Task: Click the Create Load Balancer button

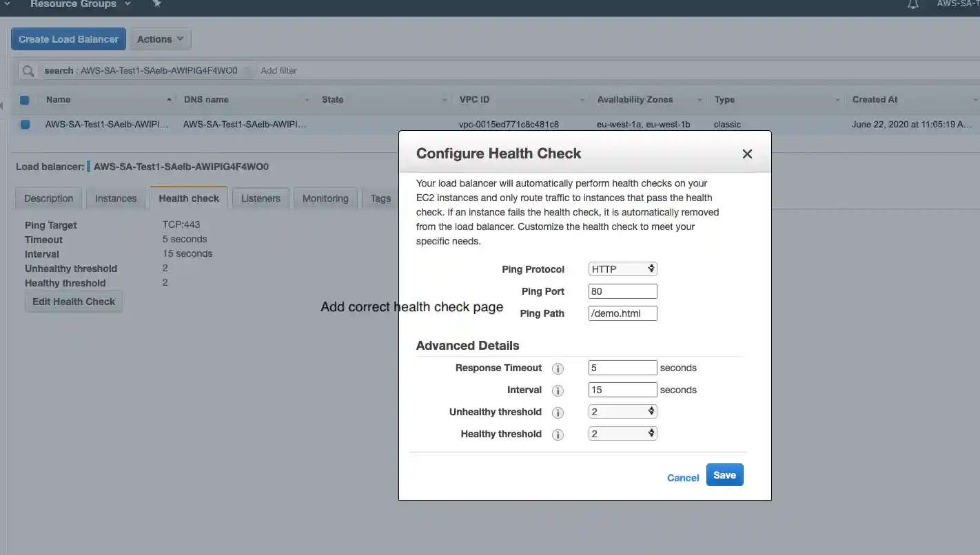Action: click(x=68, y=39)
